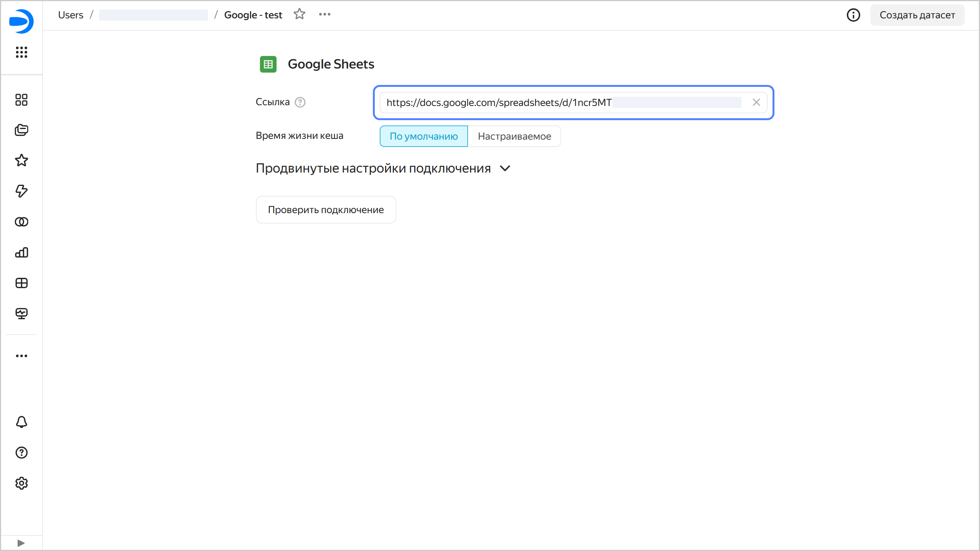The image size is (980, 551).
Task: Select По умолчанию cache option
Action: pyautogui.click(x=424, y=136)
